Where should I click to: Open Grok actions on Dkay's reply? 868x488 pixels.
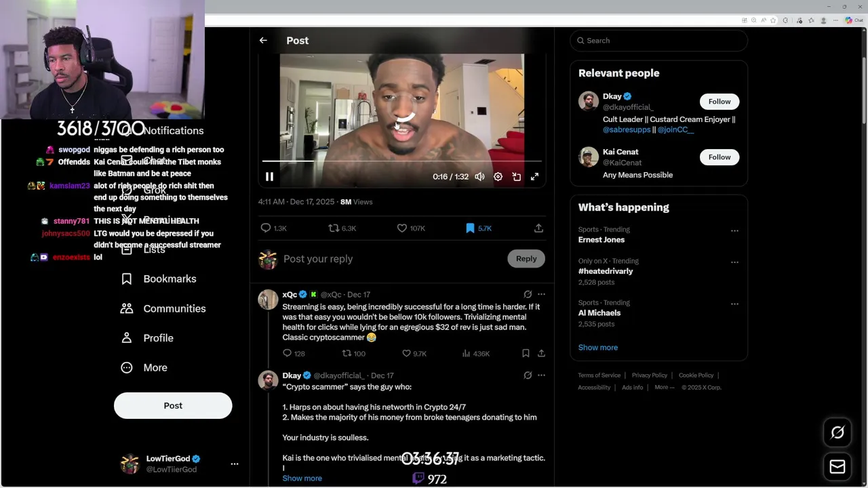click(528, 375)
